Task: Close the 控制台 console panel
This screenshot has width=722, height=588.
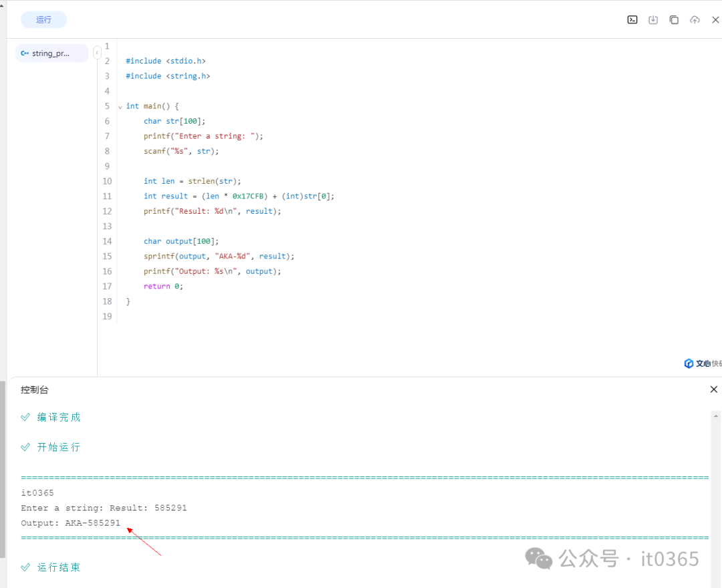Action: [x=713, y=390]
